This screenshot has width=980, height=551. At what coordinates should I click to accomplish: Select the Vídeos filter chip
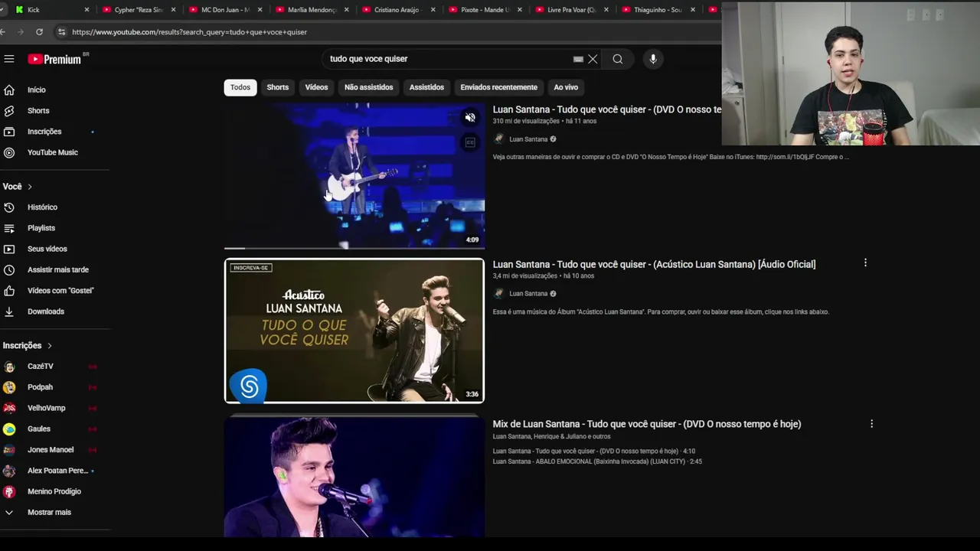pyautogui.click(x=316, y=87)
